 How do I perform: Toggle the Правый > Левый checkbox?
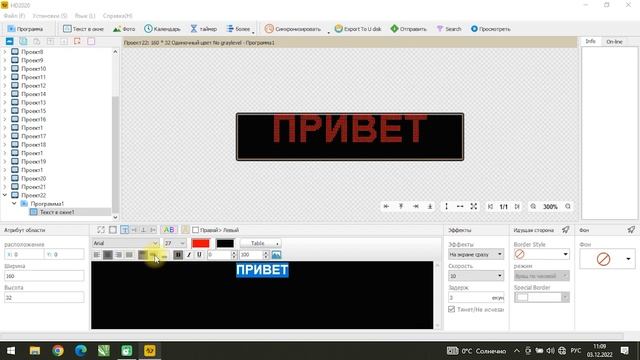pos(196,230)
